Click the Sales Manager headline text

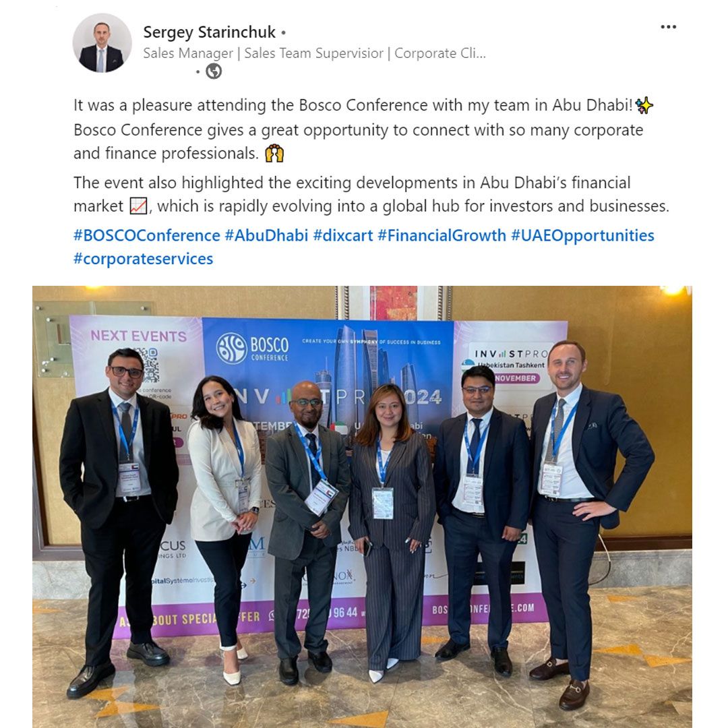314,53
